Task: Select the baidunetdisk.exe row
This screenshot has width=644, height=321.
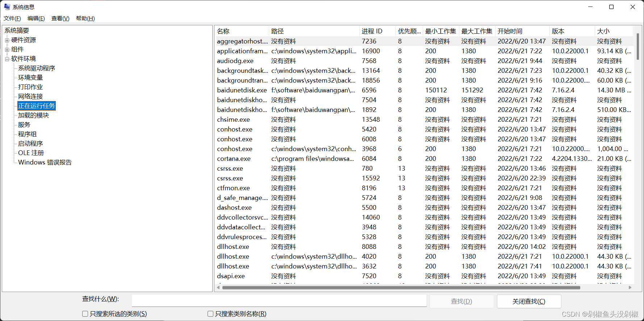Action: [425, 90]
